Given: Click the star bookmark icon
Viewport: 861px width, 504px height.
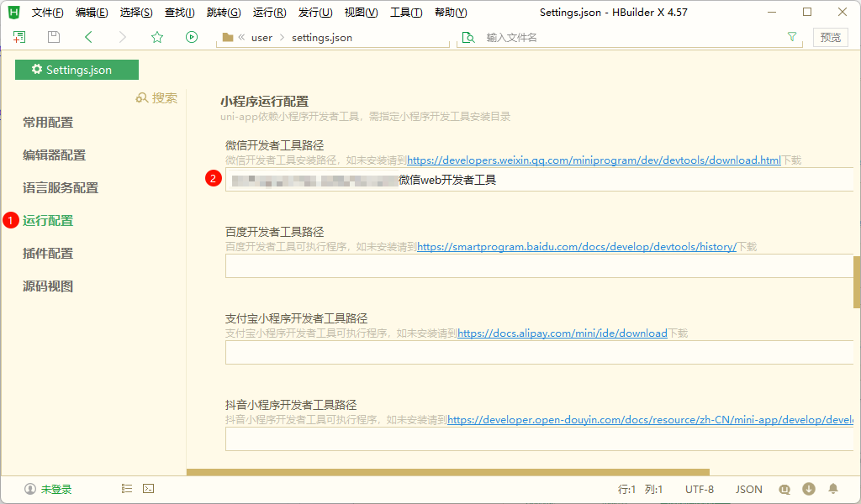Looking at the screenshot, I should 157,37.
